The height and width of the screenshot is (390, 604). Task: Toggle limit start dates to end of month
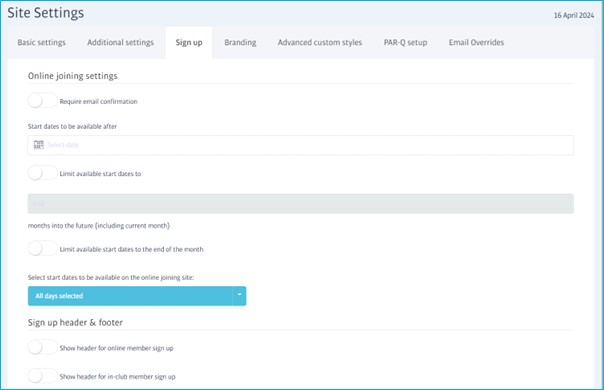click(x=42, y=249)
